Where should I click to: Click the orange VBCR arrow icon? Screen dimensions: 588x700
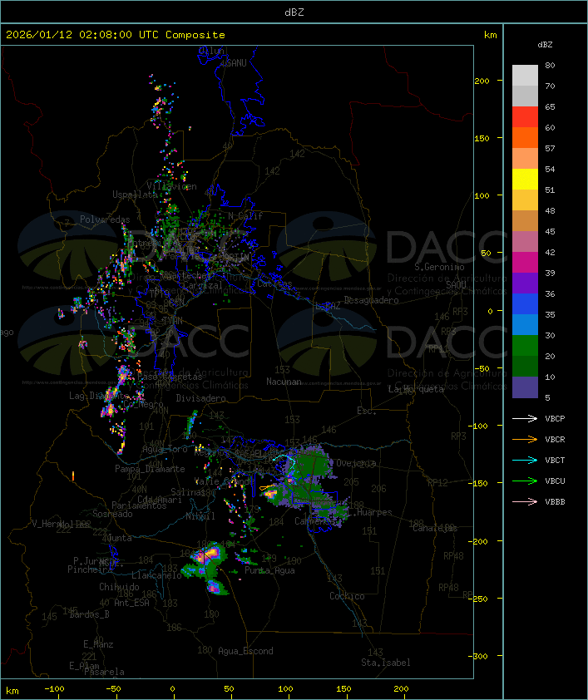[525, 439]
